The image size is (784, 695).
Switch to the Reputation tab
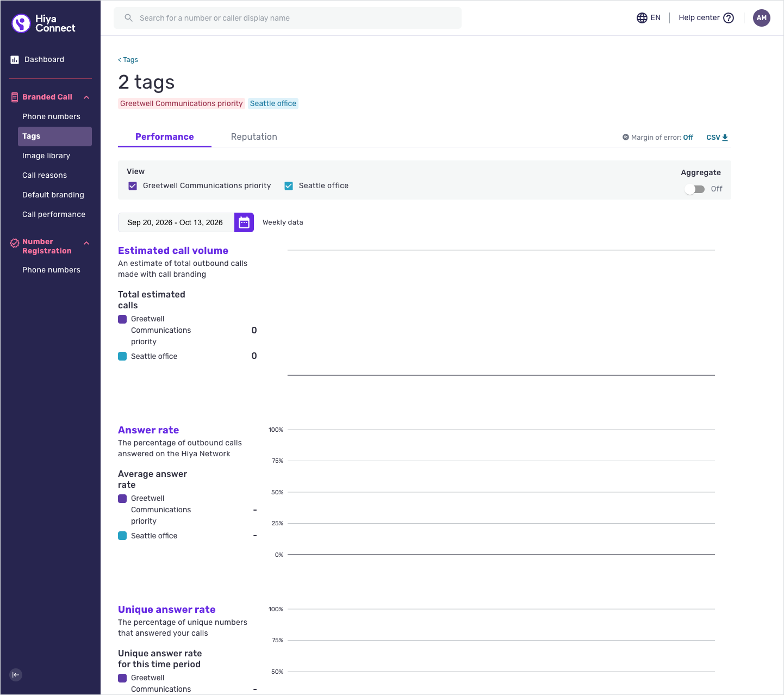(x=254, y=137)
